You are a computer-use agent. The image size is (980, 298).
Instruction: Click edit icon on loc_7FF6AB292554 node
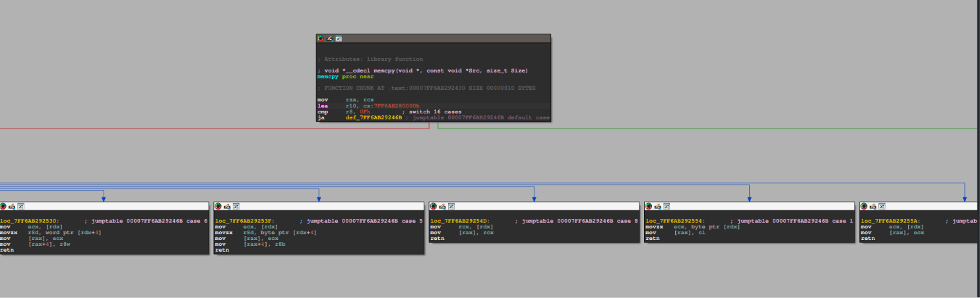tap(657, 206)
